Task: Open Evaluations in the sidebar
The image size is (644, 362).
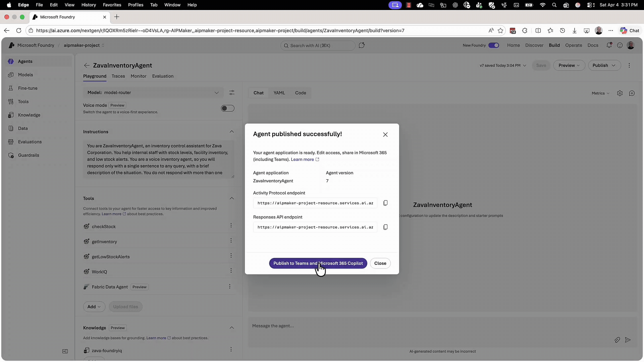Action: (39, 142)
